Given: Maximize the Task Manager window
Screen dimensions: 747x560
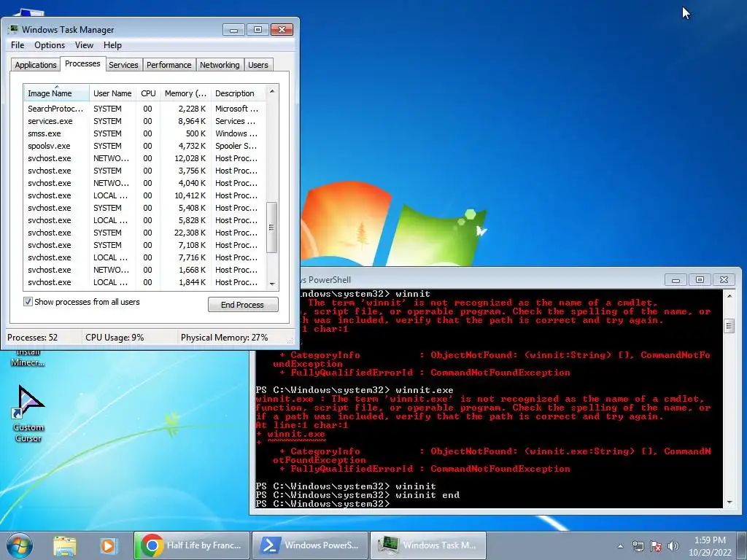Looking at the screenshot, I should (258, 30).
